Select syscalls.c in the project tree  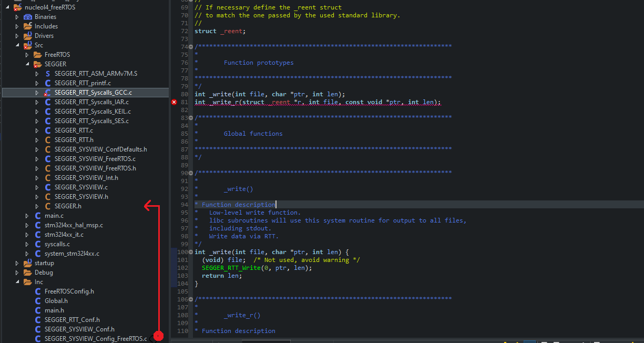tap(57, 244)
